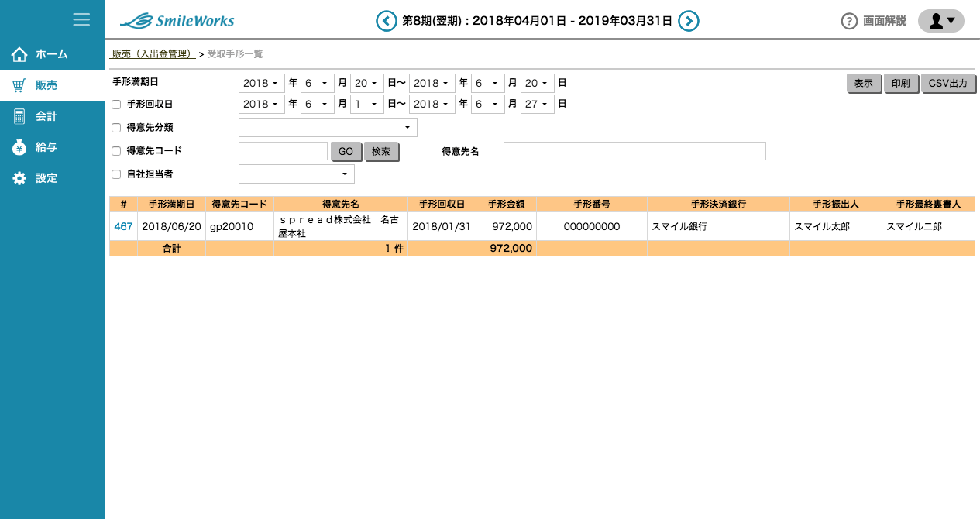Screen dimensions: 980x519
Task: Click the hamburger menu icon in sidebar
Action: point(81,20)
